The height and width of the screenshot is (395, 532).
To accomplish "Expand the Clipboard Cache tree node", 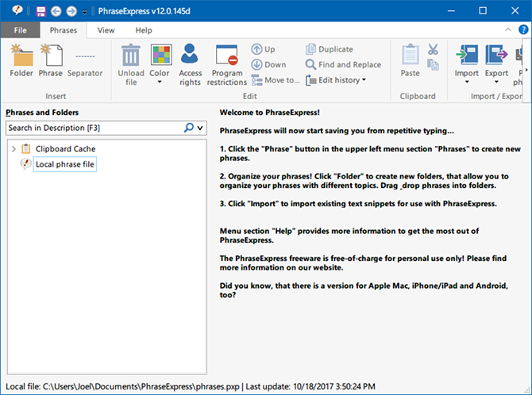I will [x=13, y=149].
